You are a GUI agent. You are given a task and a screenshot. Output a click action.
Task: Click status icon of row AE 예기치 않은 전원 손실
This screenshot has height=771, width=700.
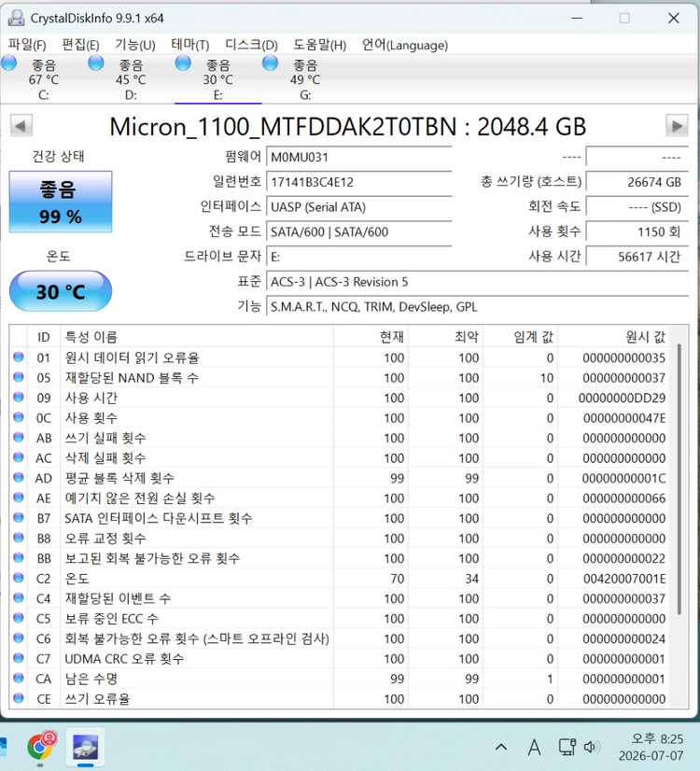(19, 498)
